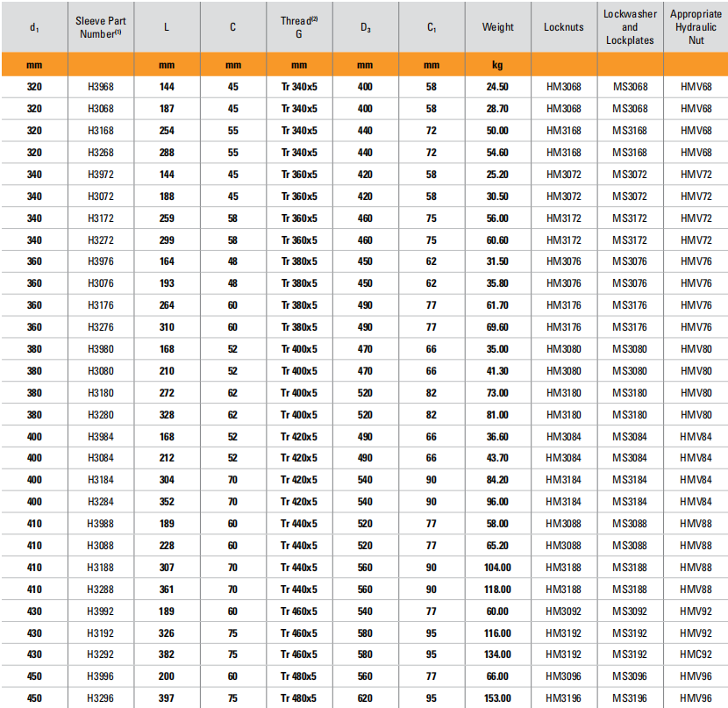
Task: Click the MS3196 lockwasher cell
Action: [x=630, y=698]
